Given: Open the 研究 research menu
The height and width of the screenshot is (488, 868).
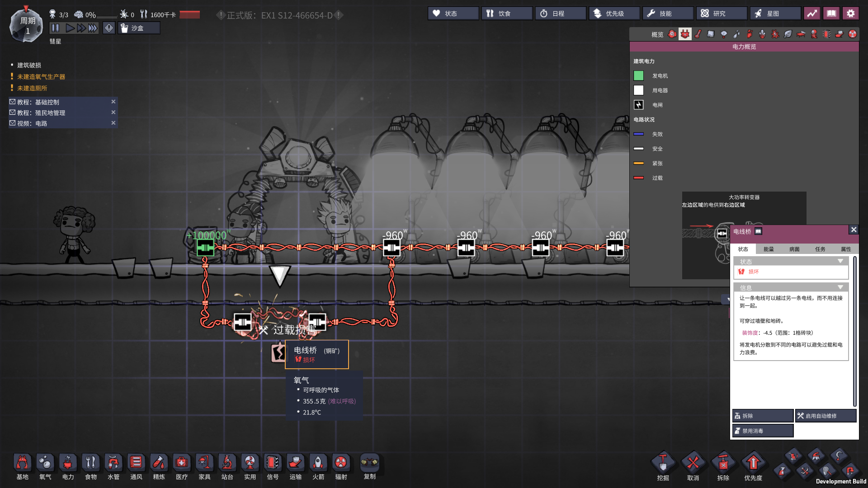Looking at the screenshot, I should tap(721, 14).
